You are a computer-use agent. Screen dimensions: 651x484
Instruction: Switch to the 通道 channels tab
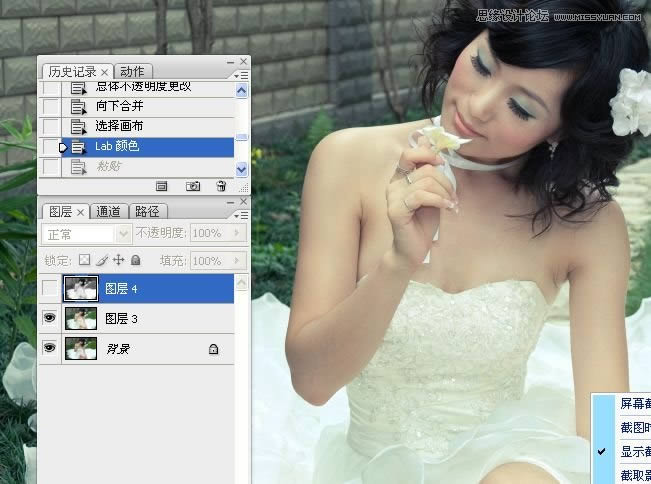pyautogui.click(x=109, y=211)
